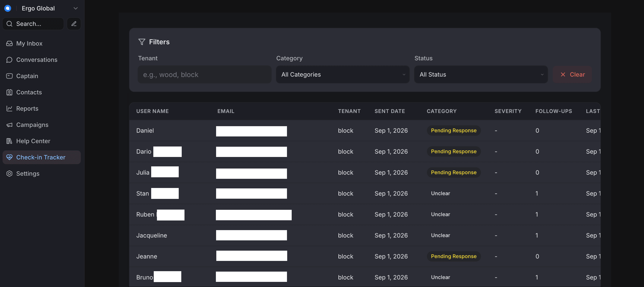Click the Help Center books icon
Screen dimensions: 644x287
9,141
